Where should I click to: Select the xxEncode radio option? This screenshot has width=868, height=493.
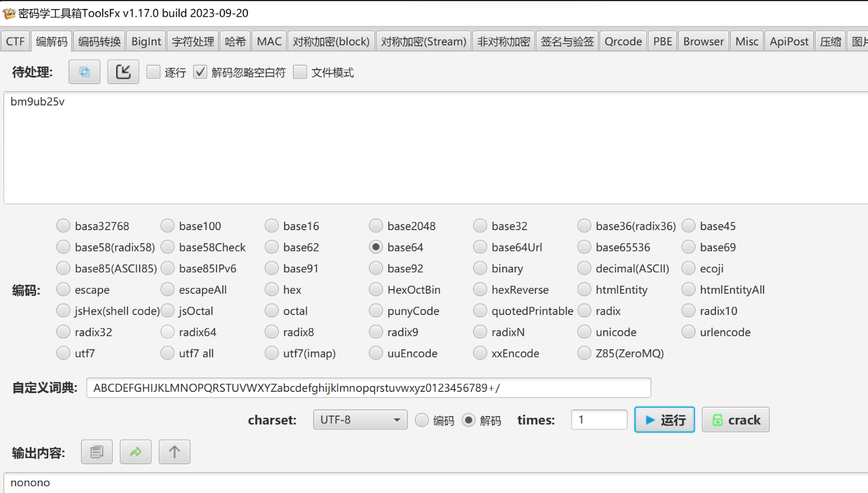point(480,353)
